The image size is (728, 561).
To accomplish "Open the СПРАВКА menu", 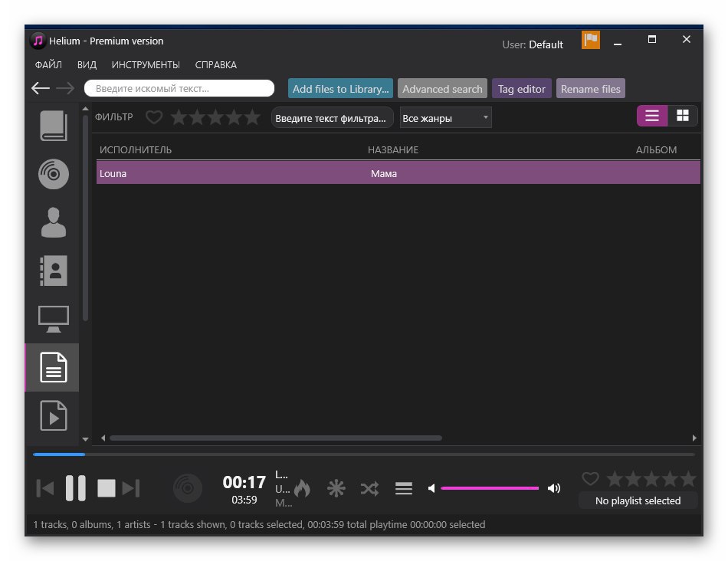I will (x=216, y=64).
